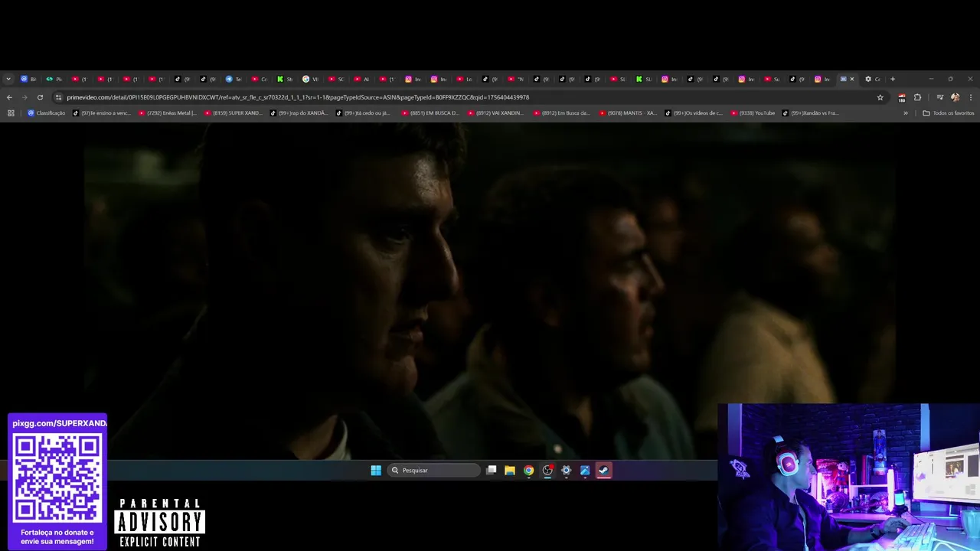
Task: Open the Photos app on taskbar
Action: point(585,471)
